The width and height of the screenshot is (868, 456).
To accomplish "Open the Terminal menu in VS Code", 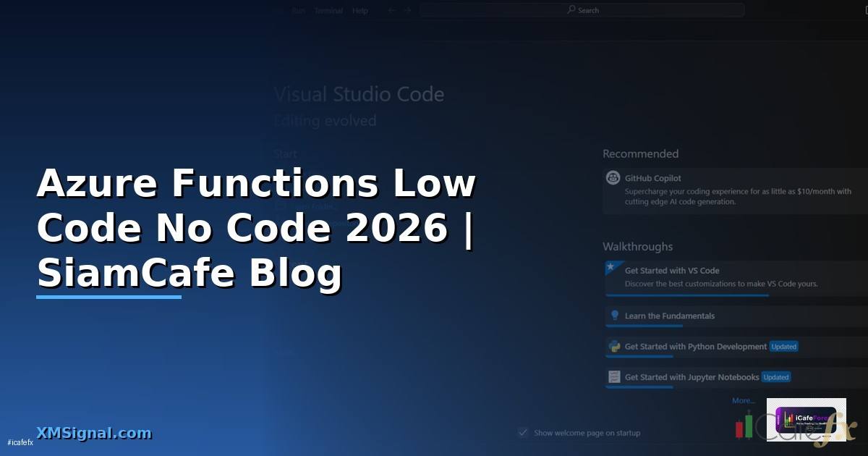I will point(328,11).
